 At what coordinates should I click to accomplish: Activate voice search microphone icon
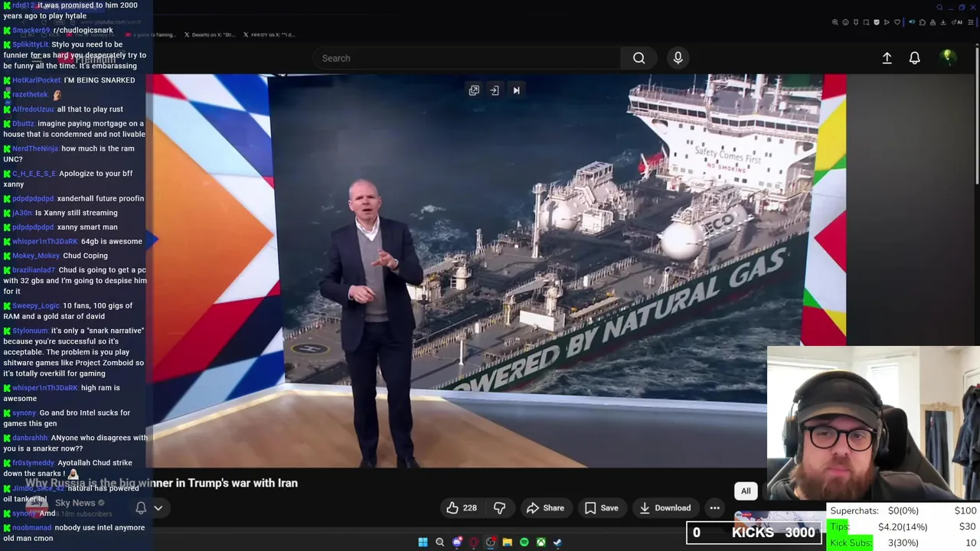coord(678,58)
